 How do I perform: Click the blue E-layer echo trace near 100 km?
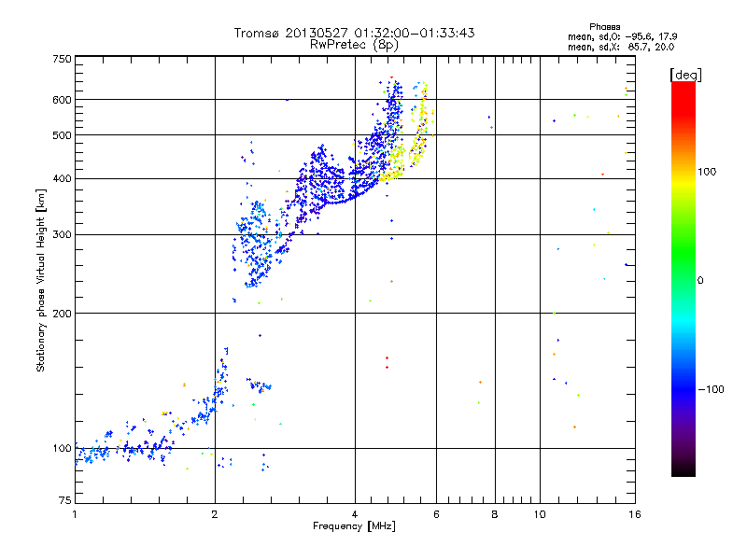124,449
